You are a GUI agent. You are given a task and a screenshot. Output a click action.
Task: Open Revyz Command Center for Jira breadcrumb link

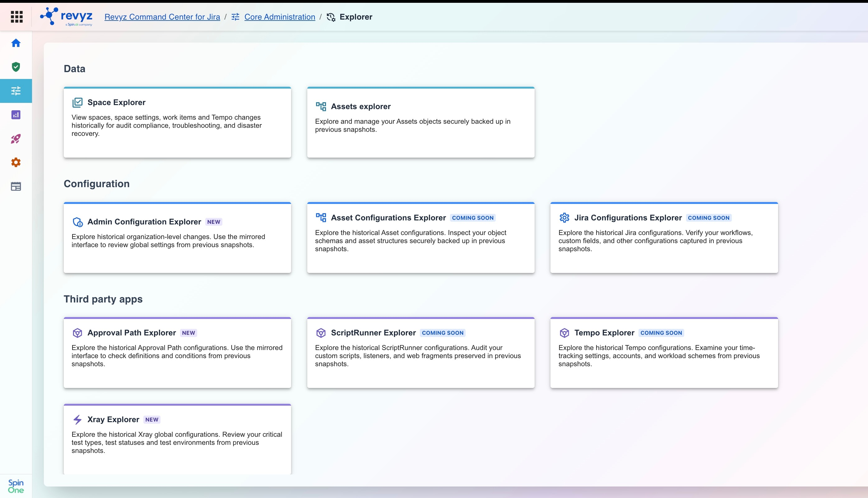(162, 17)
